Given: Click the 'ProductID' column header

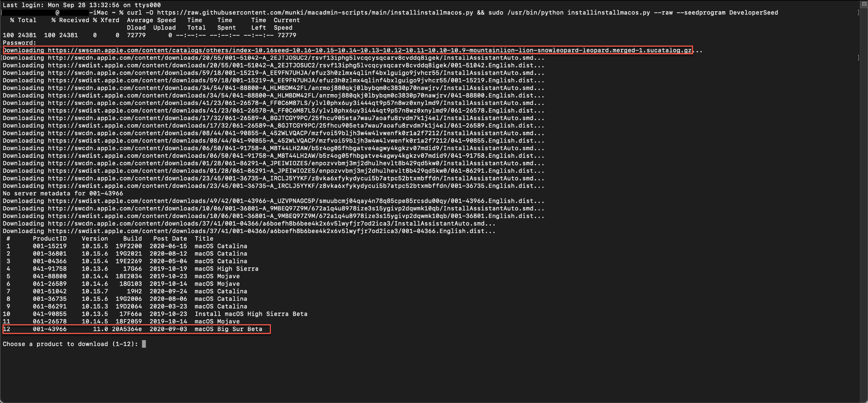Looking at the screenshot, I should pos(50,239).
